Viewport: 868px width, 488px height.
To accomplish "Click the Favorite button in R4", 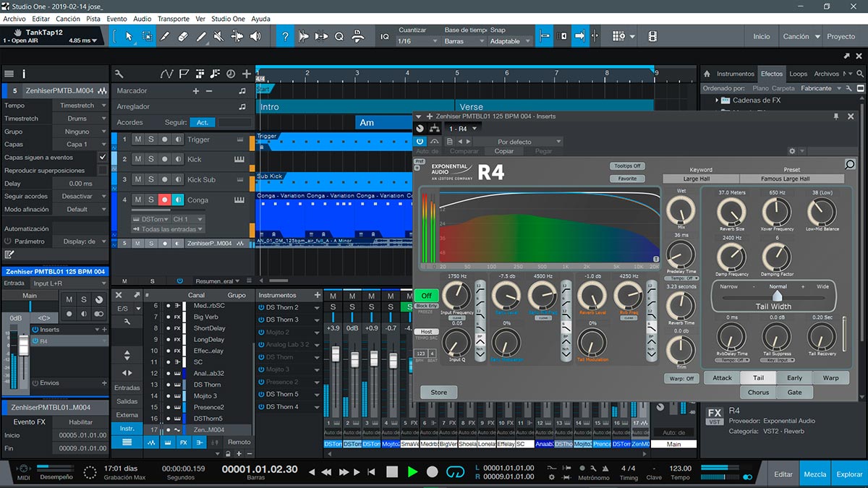I will tap(627, 179).
